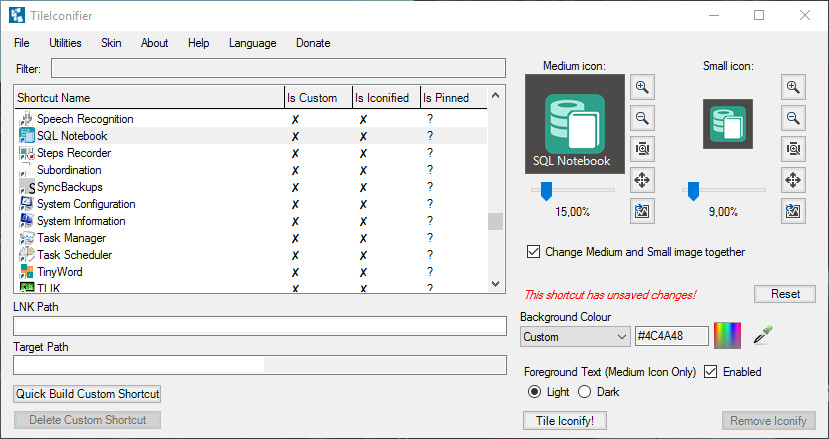The width and height of the screenshot is (829, 439).
Task: Zoom in the medium icon image
Action: [642, 87]
